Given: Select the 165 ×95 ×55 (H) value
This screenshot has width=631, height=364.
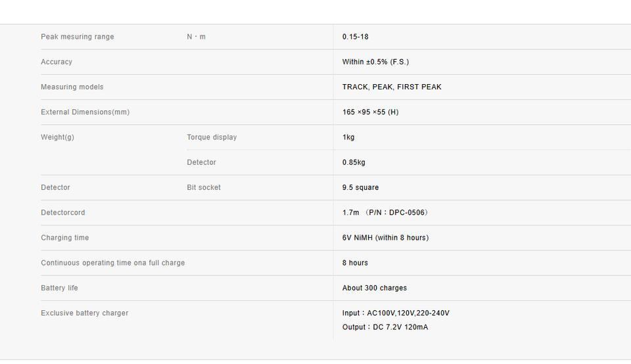Looking at the screenshot, I should [x=370, y=112].
